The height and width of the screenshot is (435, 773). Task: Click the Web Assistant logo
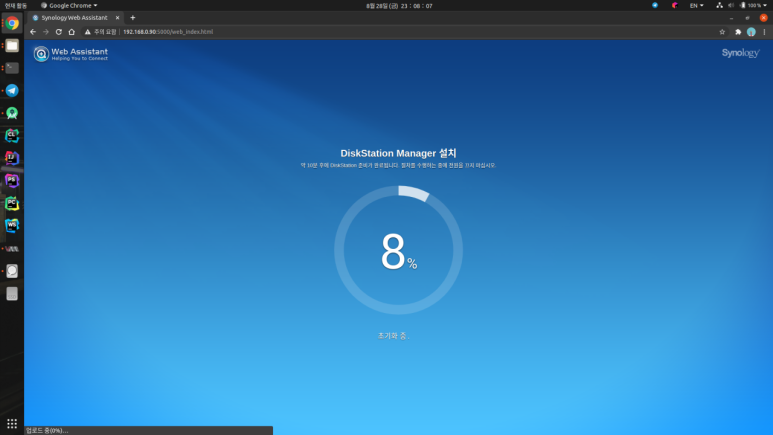point(70,54)
